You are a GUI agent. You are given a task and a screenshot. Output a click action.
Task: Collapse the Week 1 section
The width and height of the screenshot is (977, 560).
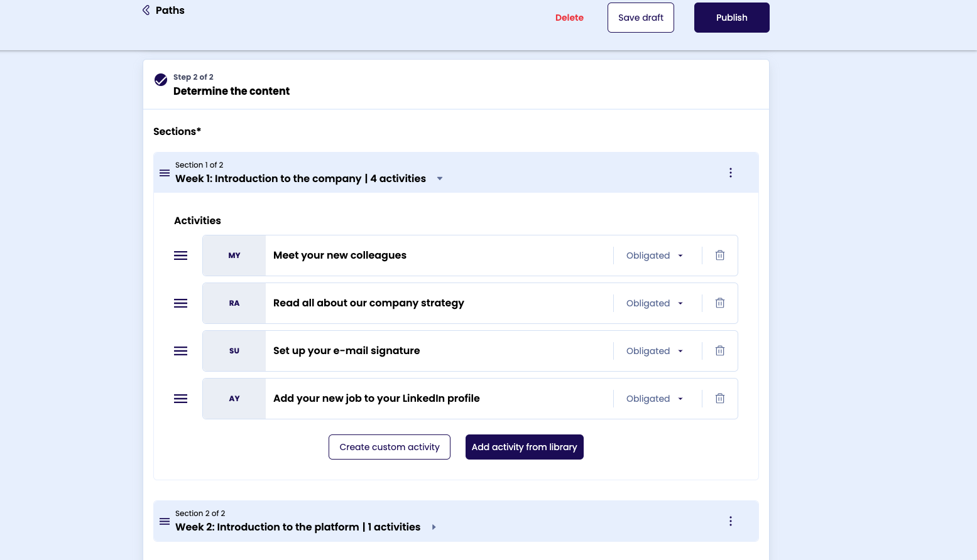click(x=440, y=179)
